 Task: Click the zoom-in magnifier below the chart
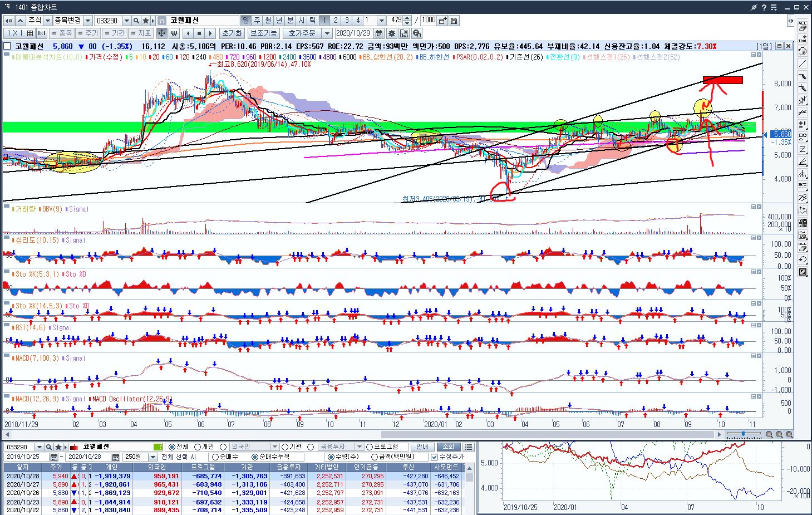coord(779,434)
